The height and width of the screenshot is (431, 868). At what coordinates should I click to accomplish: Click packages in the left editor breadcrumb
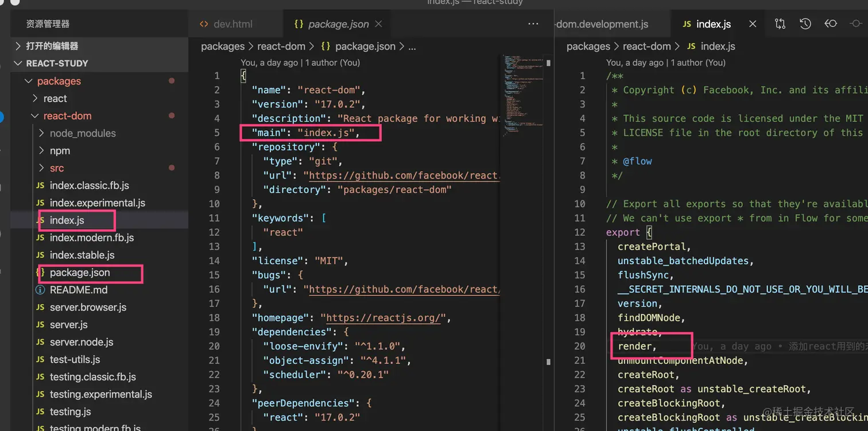223,46
